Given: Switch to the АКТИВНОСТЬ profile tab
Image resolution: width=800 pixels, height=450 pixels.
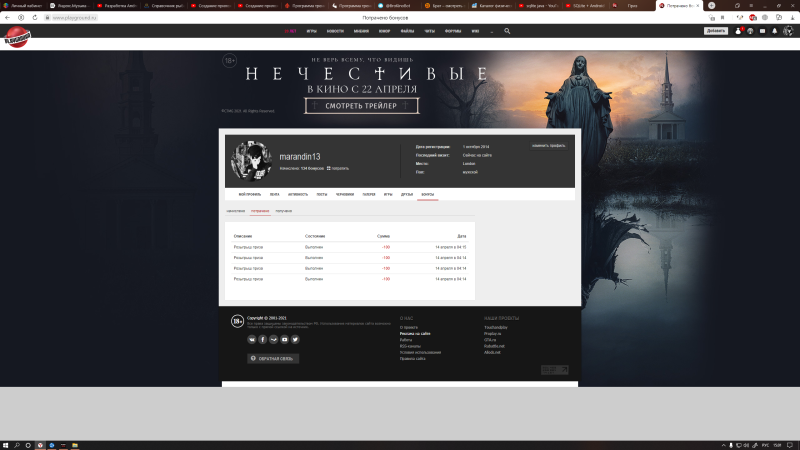Looking at the screenshot, I should 298,194.
